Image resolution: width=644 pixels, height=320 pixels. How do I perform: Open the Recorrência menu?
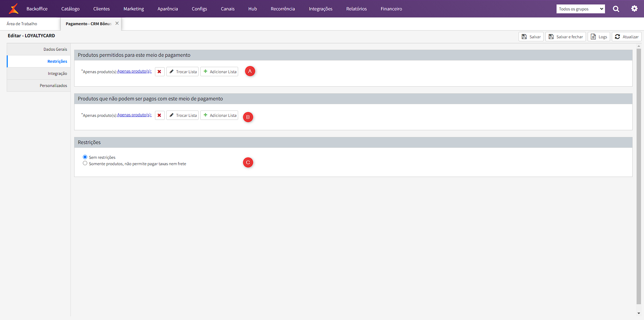pyautogui.click(x=283, y=9)
